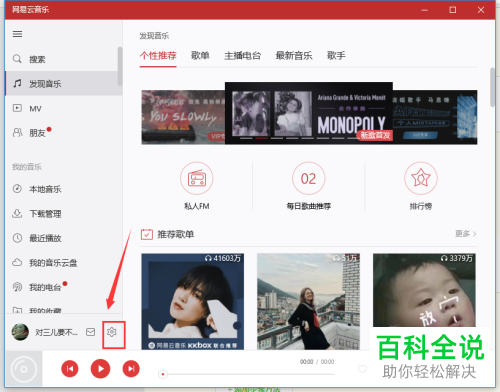Click the sidebar scrollbar
The image size is (500, 392).
pyautogui.click(x=120, y=66)
